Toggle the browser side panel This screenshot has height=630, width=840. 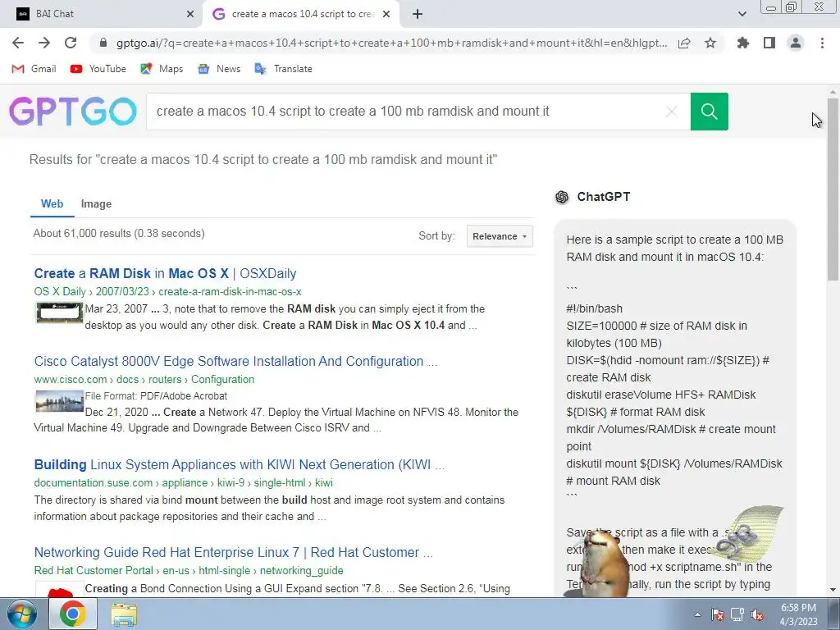pos(769,43)
